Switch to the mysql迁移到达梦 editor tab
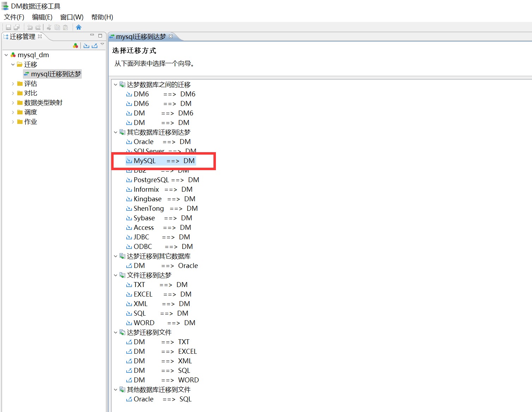The image size is (532, 412). 141,36
